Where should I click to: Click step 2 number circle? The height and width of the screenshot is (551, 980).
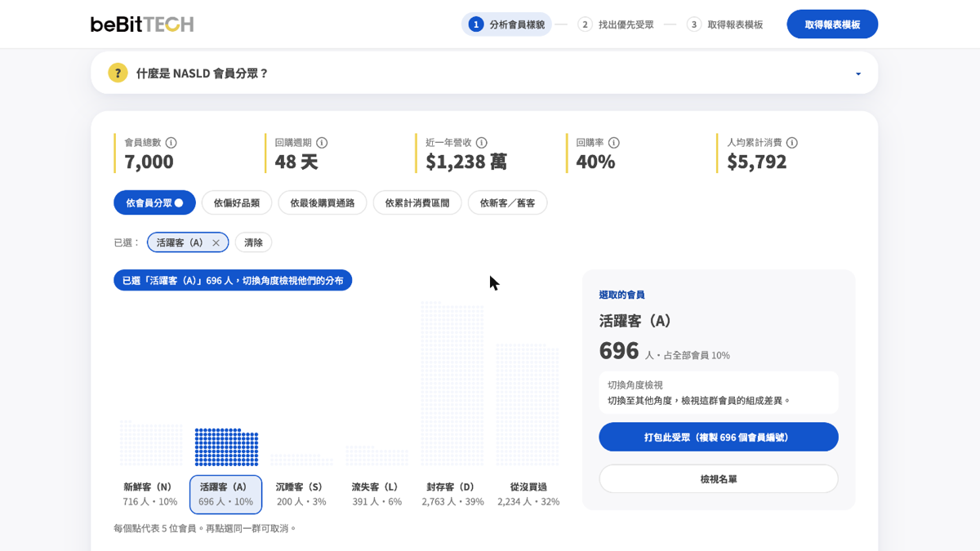[585, 24]
